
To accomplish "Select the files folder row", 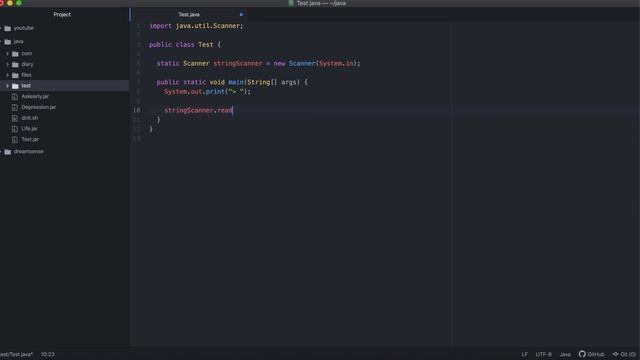I will tap(64, 75).
